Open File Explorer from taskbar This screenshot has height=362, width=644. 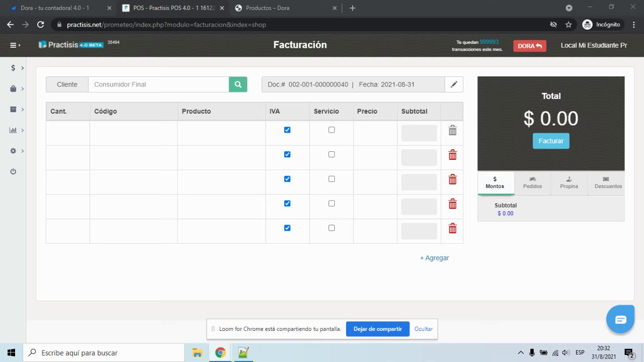point(197,352)
